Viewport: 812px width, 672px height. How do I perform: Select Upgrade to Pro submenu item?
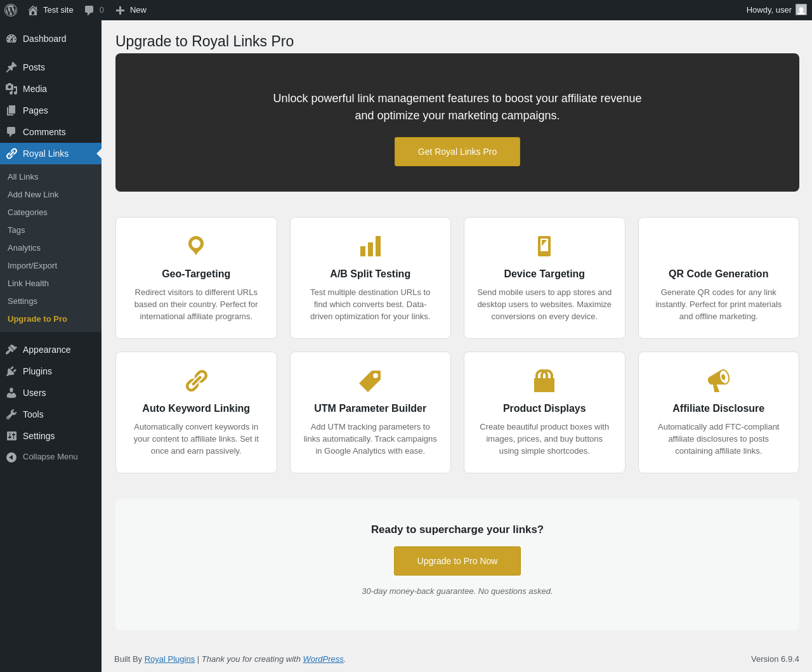37,319
